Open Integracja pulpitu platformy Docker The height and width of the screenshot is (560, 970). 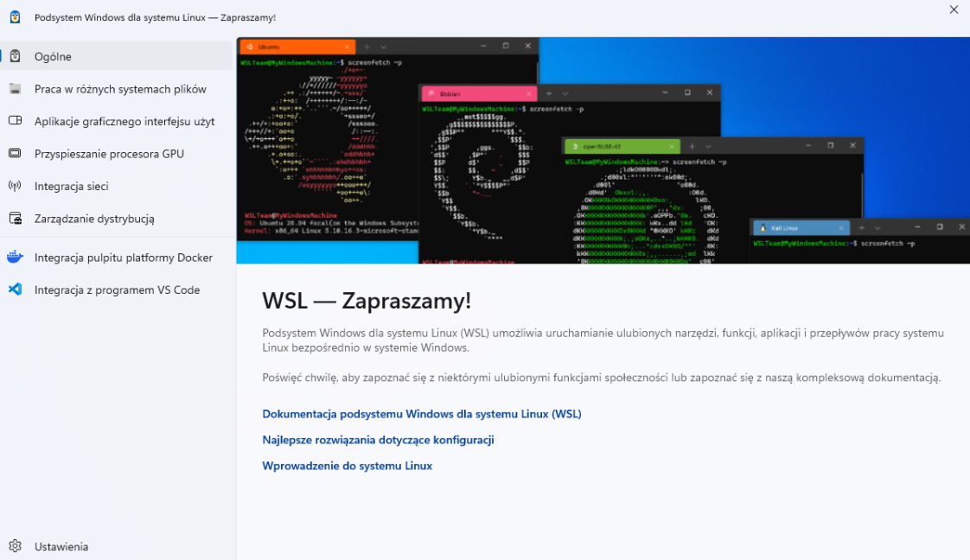(x=117, y=258)
